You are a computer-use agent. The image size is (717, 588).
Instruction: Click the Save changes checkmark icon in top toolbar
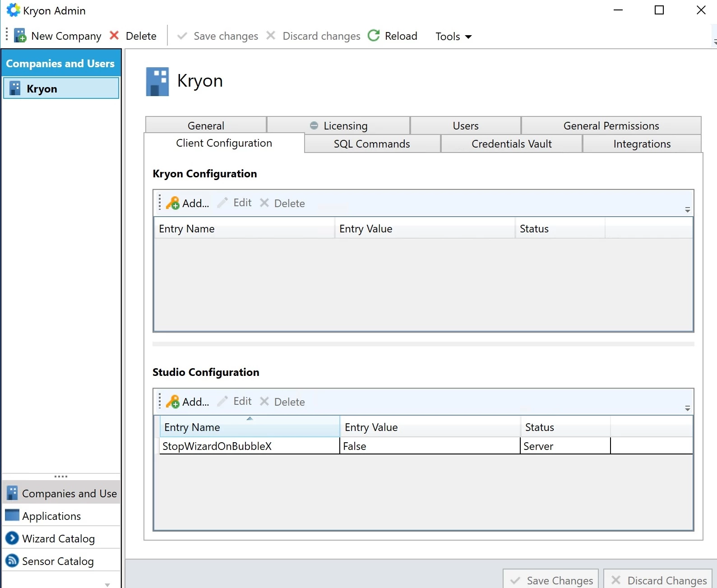click(182, 36)
